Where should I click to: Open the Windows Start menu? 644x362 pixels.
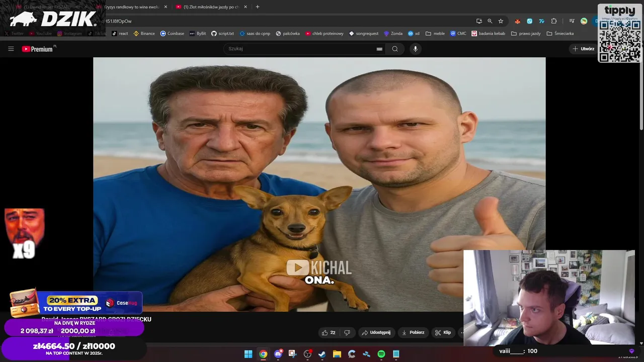point(248,354)
